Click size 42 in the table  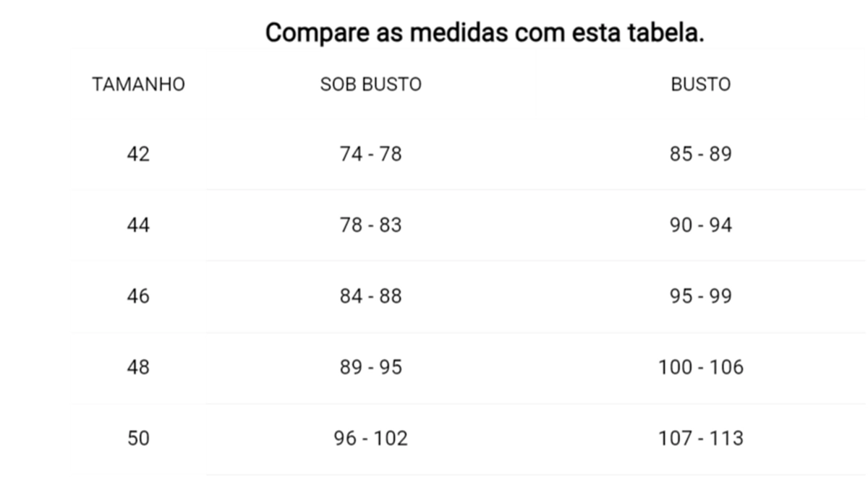coord(138,154)
